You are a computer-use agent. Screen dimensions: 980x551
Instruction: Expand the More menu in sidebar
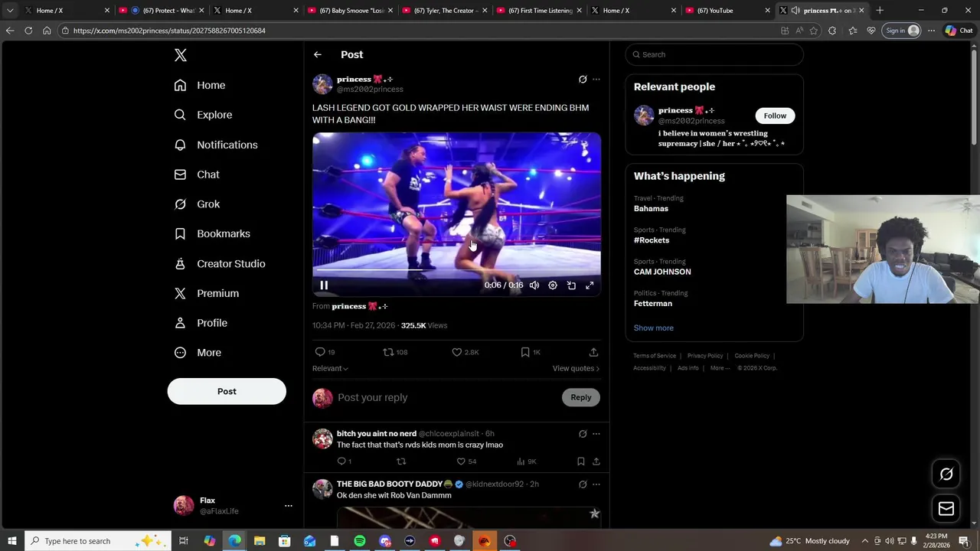pyautogui.click(x=198, y=353)
